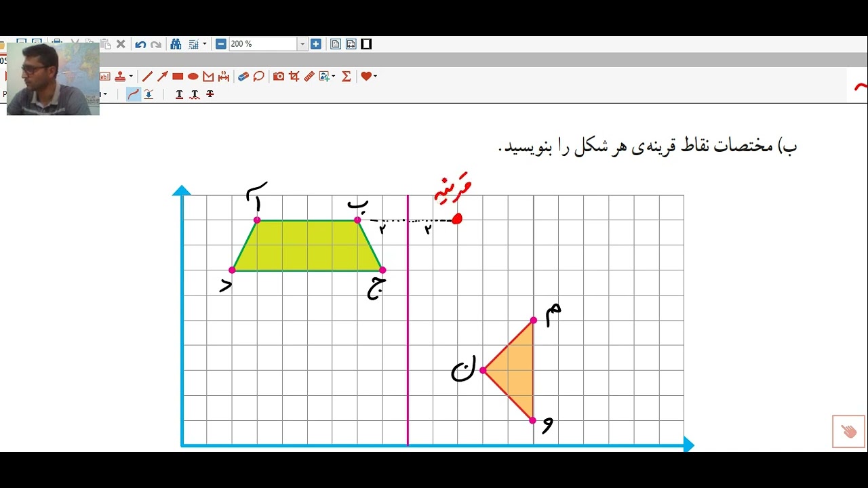Expand the Heart favorites dropdown arrow
The width and height of the screenshot is (868, 488).
tap(375, 77)
